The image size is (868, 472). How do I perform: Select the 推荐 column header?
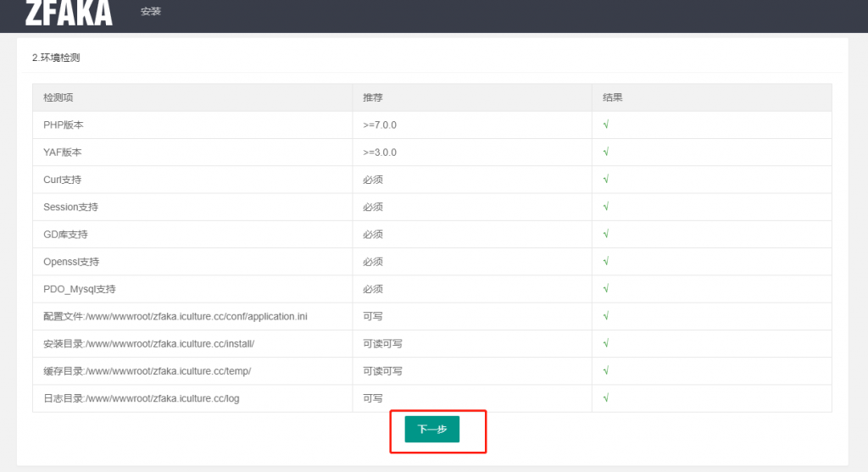tap(373, 97)
